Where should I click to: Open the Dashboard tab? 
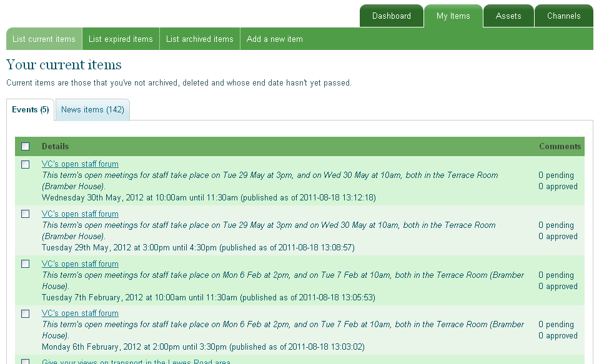[391, 16]
